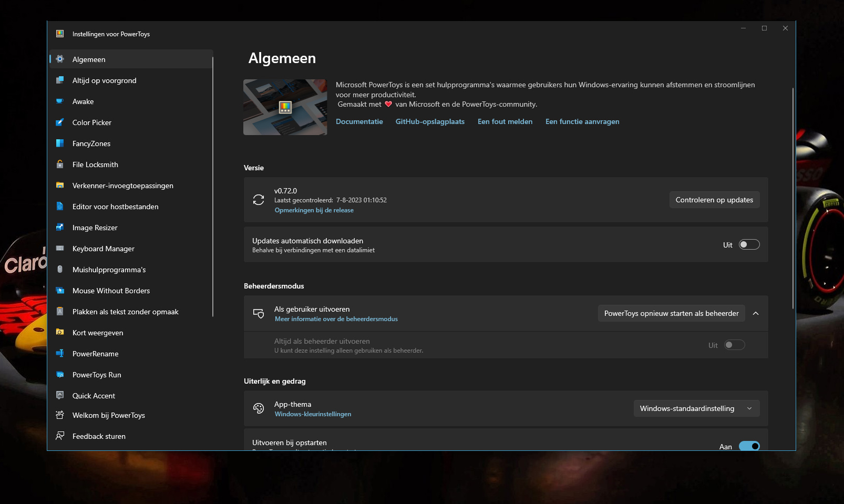Disable Uitvoeren bij opstarten
The width and height of the screenshot is (844, 504).
coord(750,446)
